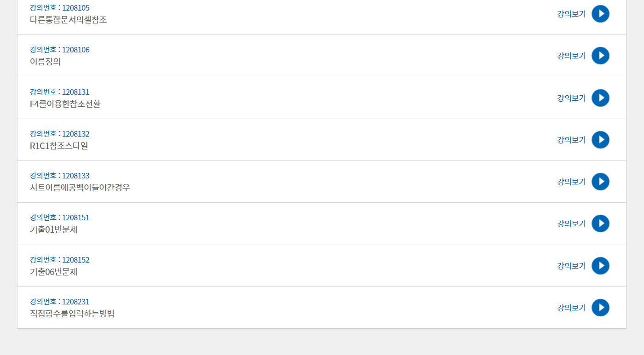Viewport: 644px width, 355px height.
Task: Click lecture number 강의번호 : 1208231
Action: pos(60,302)
